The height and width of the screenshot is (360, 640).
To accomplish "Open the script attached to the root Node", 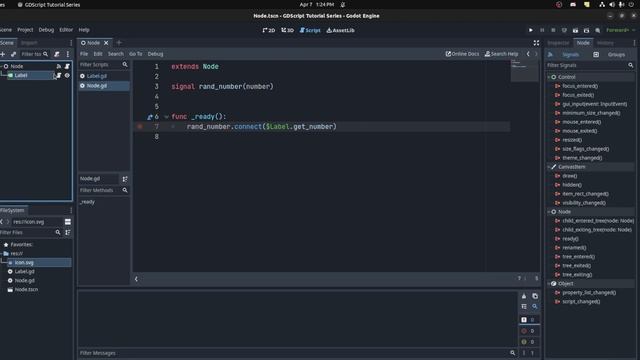I will click(x=67, y=66).
